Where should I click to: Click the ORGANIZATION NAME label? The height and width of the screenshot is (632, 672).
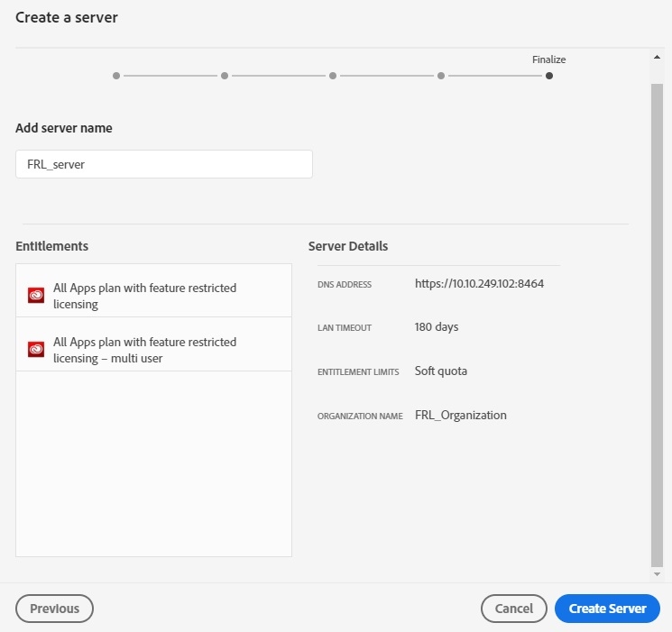click(360, 416)
